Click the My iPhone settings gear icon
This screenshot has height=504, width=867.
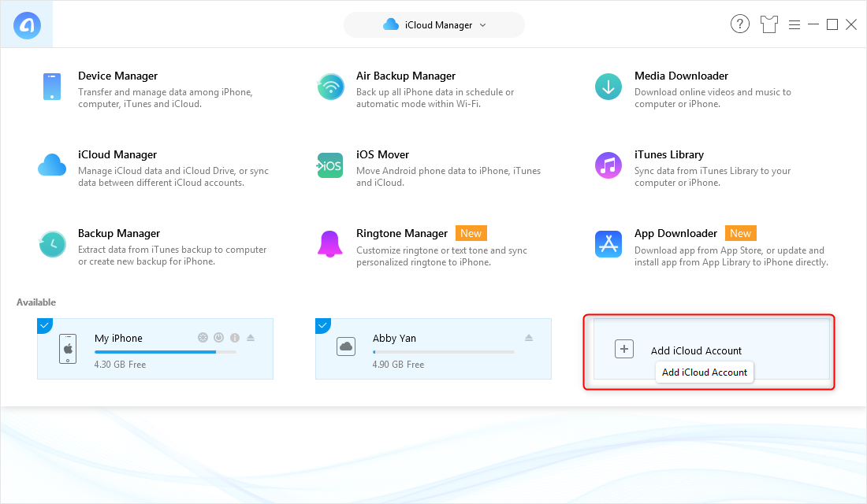tap(203, 338)
